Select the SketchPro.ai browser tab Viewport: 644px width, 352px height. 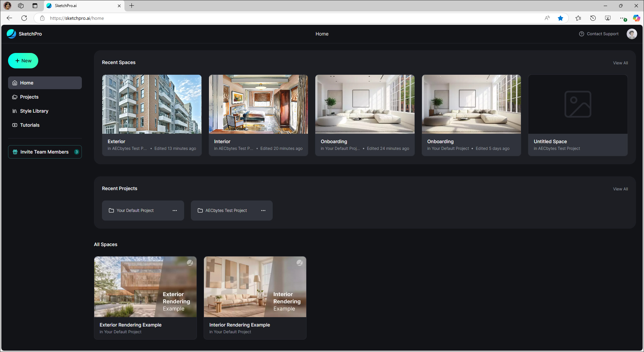point(84,6)
